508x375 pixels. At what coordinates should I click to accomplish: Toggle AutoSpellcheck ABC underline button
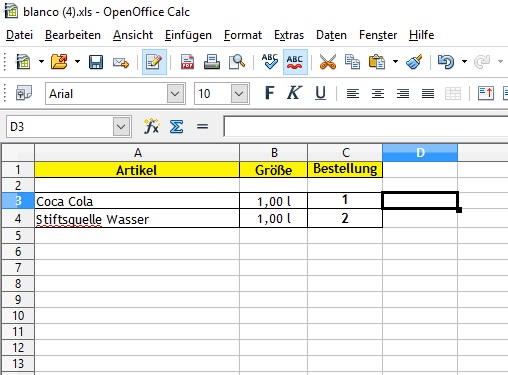[295, 62]
